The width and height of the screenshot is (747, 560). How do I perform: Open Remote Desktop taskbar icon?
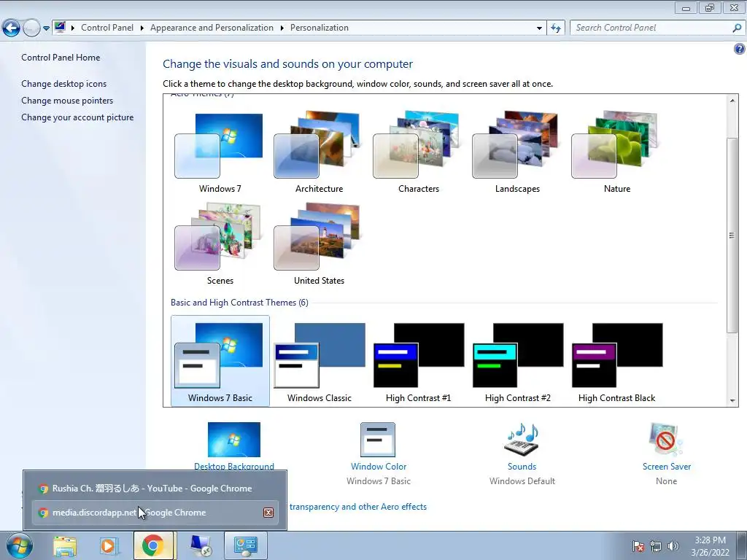pyautogui.click(x=201, y=546)
